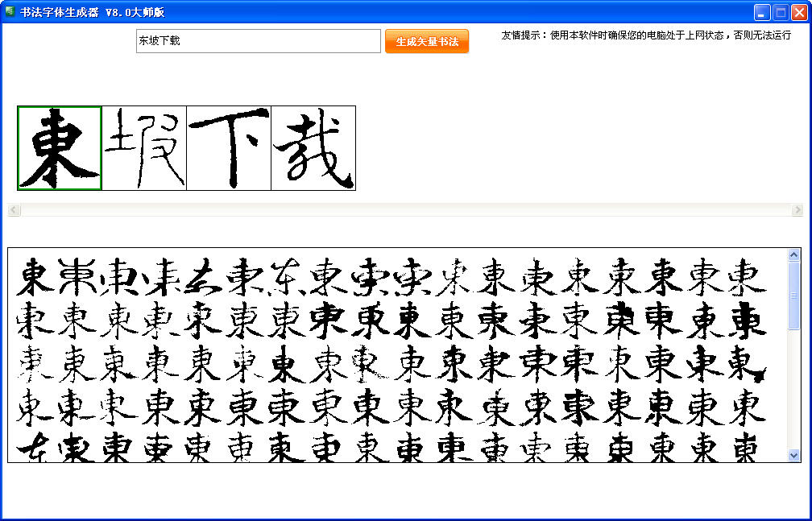Click the vertical scrollbar thumb in the glyph list
The height and width of the screenshot is (521, 812).
(x=793, y=295)
